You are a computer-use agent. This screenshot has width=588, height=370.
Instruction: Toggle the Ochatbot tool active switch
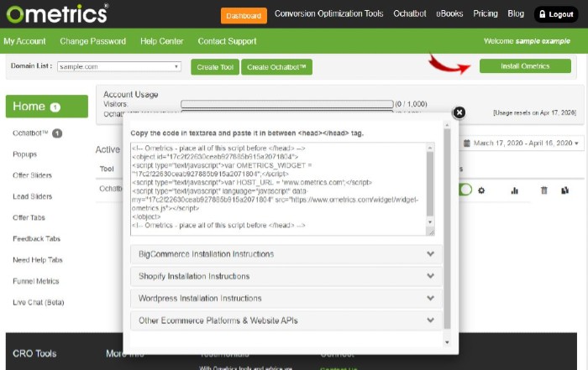pos(465,190)
